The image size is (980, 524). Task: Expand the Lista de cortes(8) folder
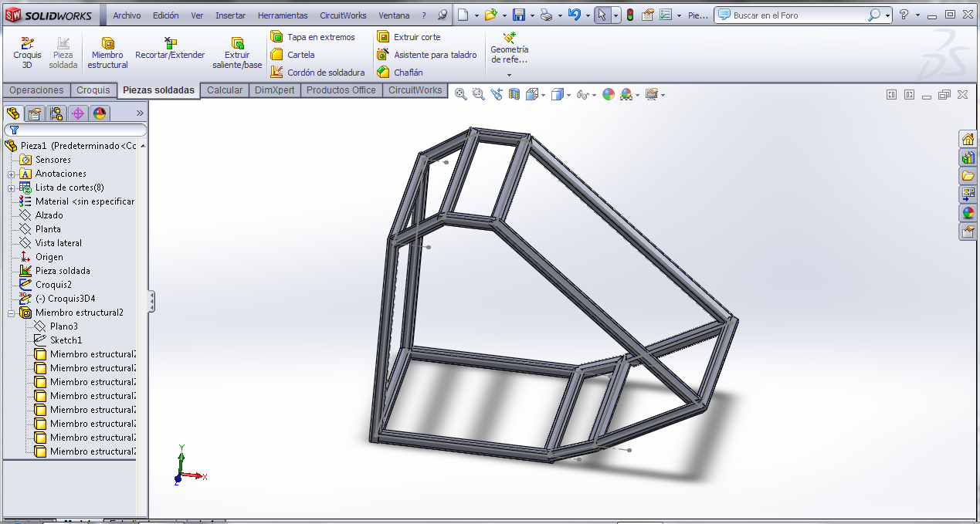point(12,188)
